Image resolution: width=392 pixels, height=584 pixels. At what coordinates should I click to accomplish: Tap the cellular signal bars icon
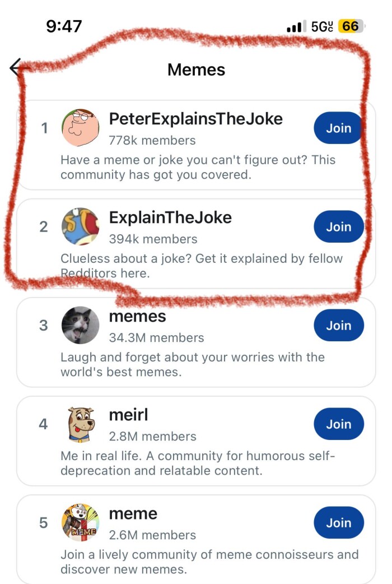point(295,26)
